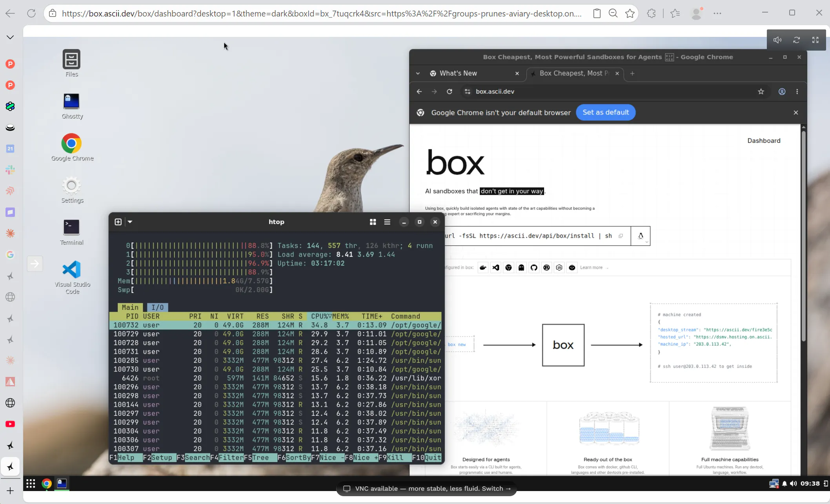Screen dimensions: 830x504
Task: Click the Rust icon in preconfigured row
Action: [x=546, y=267]
